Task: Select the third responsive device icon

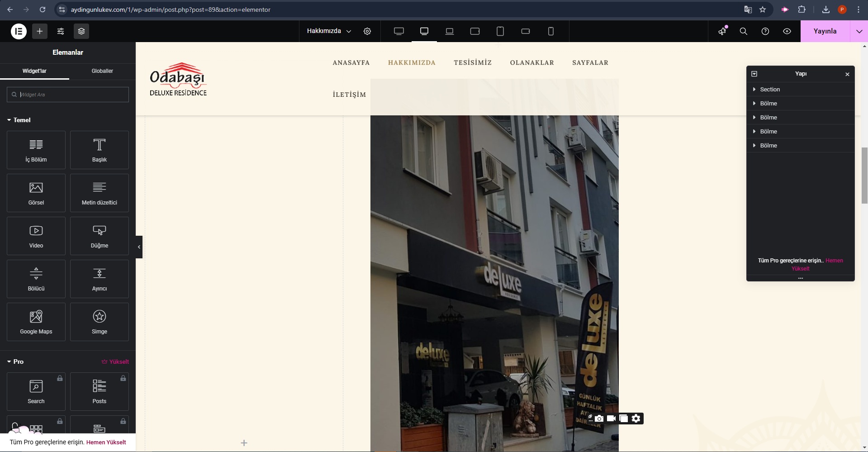Action: tap(450, 31)
